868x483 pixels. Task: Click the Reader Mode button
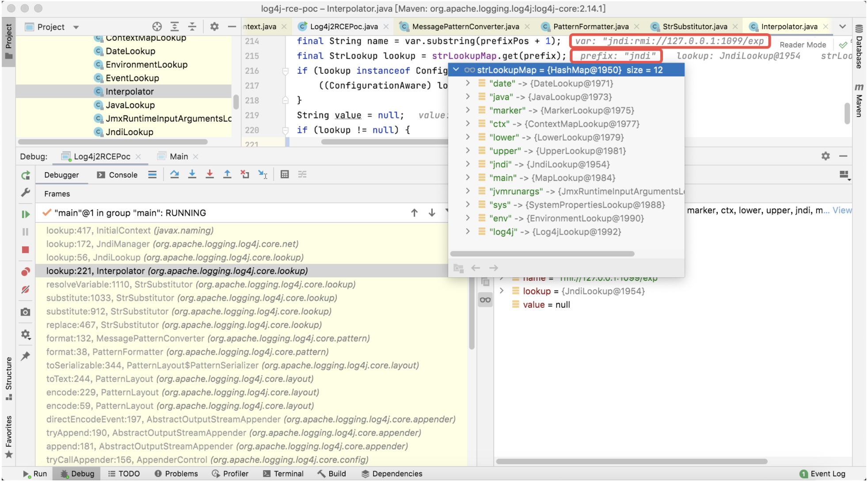pos(803,45)
